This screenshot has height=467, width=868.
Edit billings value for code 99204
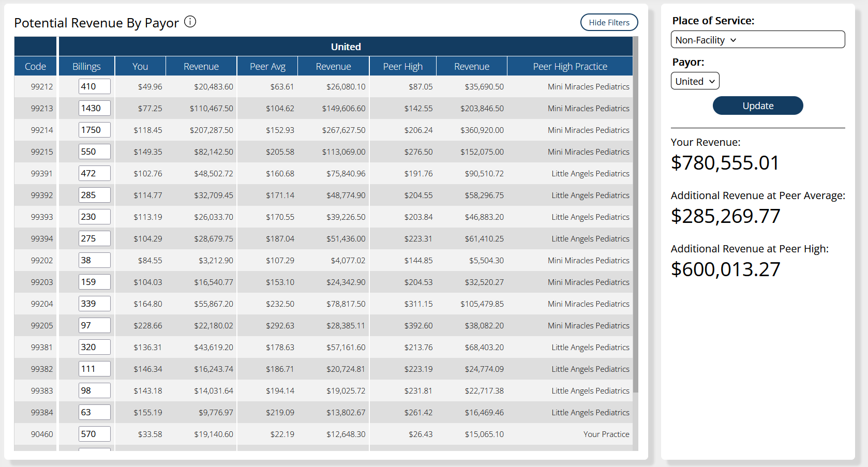(x=94, y=304)
